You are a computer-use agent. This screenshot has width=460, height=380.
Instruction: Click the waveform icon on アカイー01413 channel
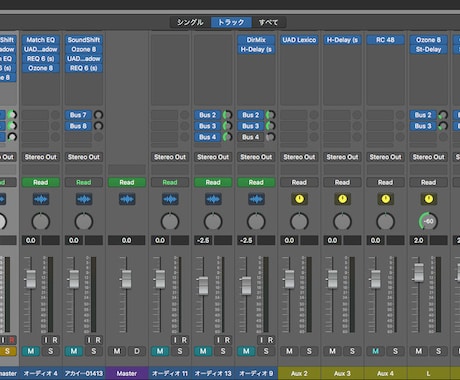(x=84, y=199)
